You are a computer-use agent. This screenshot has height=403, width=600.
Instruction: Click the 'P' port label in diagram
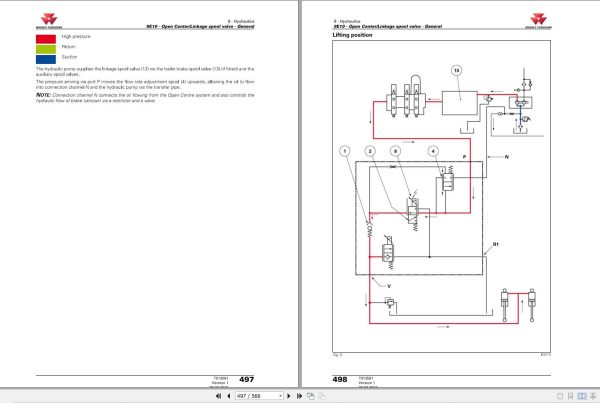[465, 157]
